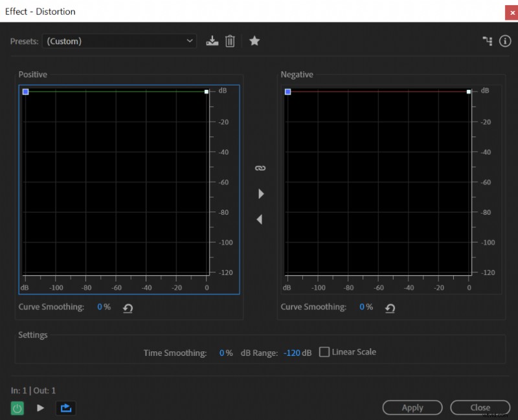
Task: Apply the distortion effect
Action: 412,407
